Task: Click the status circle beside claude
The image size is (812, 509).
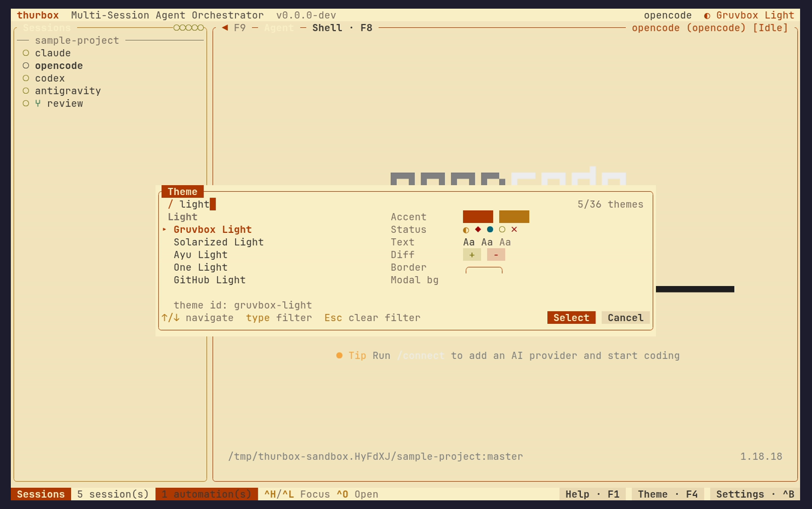Action: click(25, 53)
